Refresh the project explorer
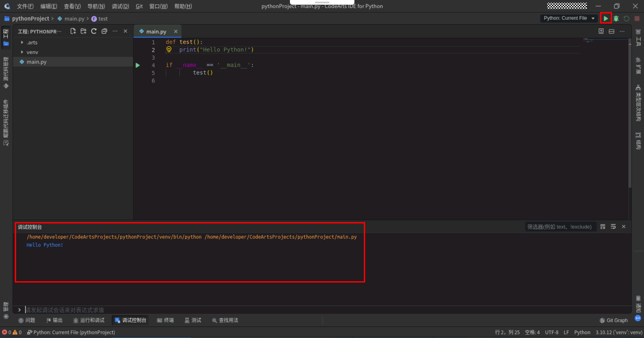 click(x=94, y=31)
